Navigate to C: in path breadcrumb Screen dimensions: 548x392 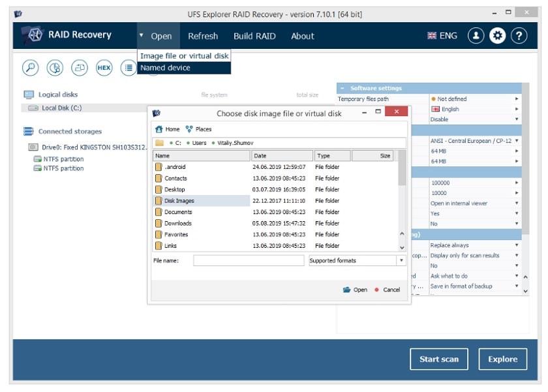(x=178, y=143)
